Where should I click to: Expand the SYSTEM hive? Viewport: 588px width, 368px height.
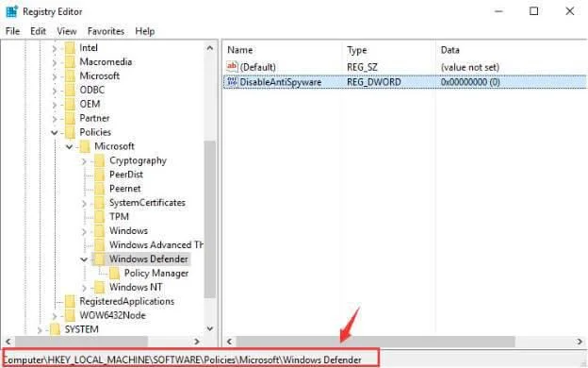tap(40, 329)
